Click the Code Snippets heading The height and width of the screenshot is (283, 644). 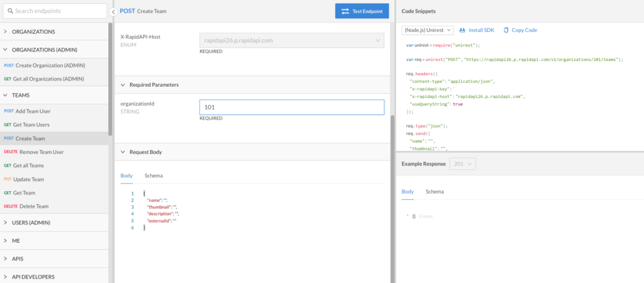pyautogui.click(x=418, y=11)
